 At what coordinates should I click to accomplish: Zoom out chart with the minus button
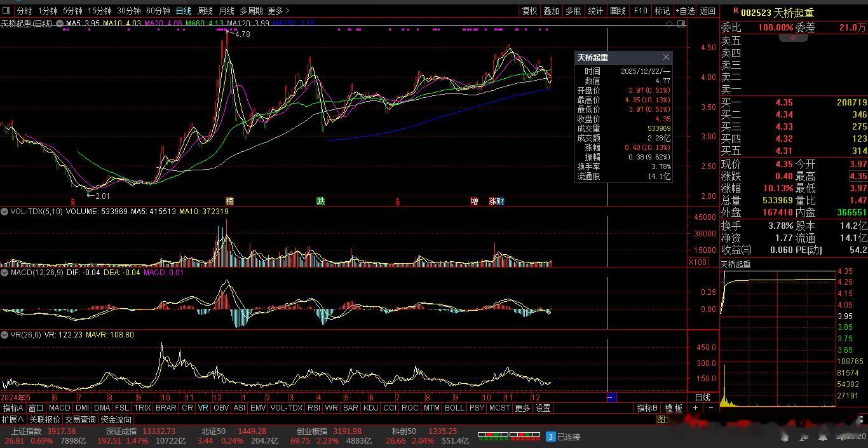pyautogui.click(x=710, y=408)
